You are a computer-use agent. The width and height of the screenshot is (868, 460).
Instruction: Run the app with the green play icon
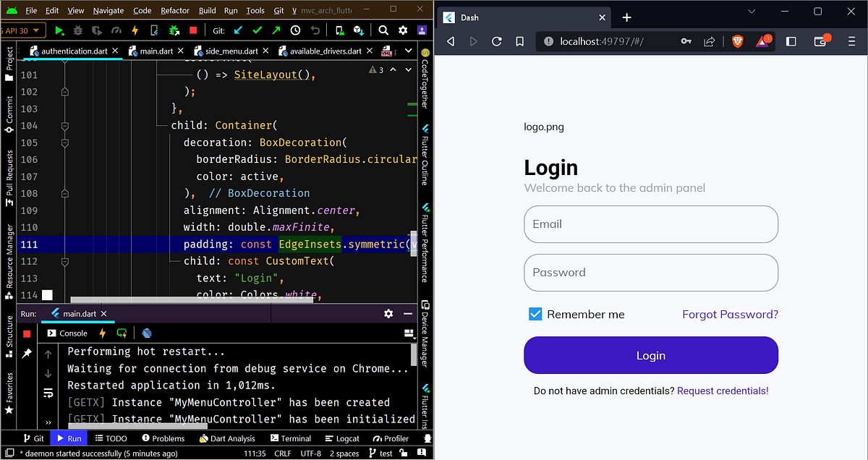pyautogui.click(x=60, y=30)
